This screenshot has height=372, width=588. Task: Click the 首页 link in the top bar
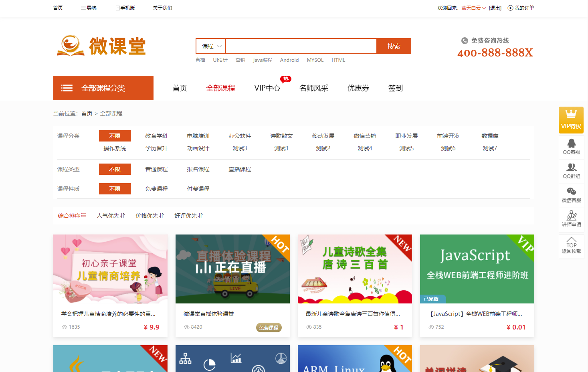click(x=58, y=8)
